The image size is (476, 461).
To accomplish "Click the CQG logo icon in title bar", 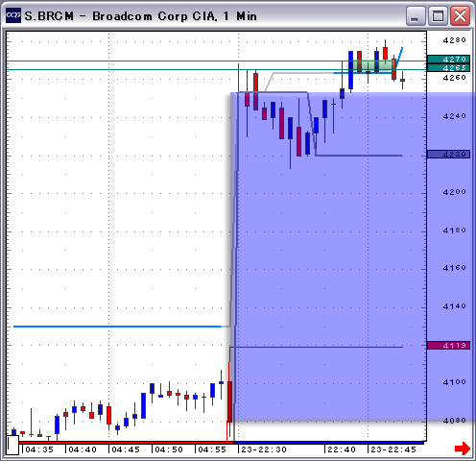I will click(x=13, y=15).
